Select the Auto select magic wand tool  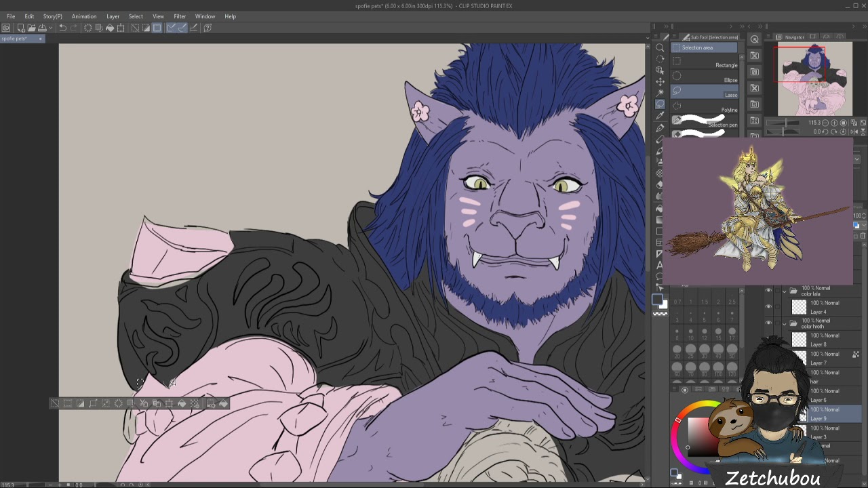coord(660,93)
